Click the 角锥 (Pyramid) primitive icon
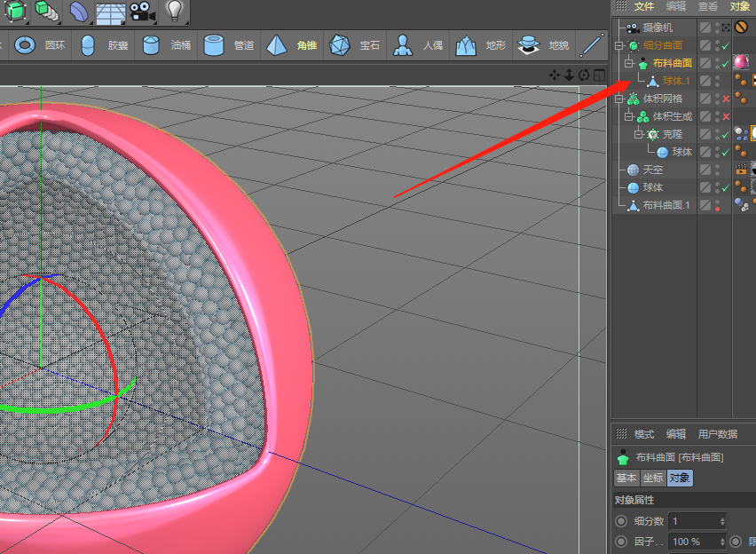This screenshot has height=554, width=756. click(x=277, y=45)
